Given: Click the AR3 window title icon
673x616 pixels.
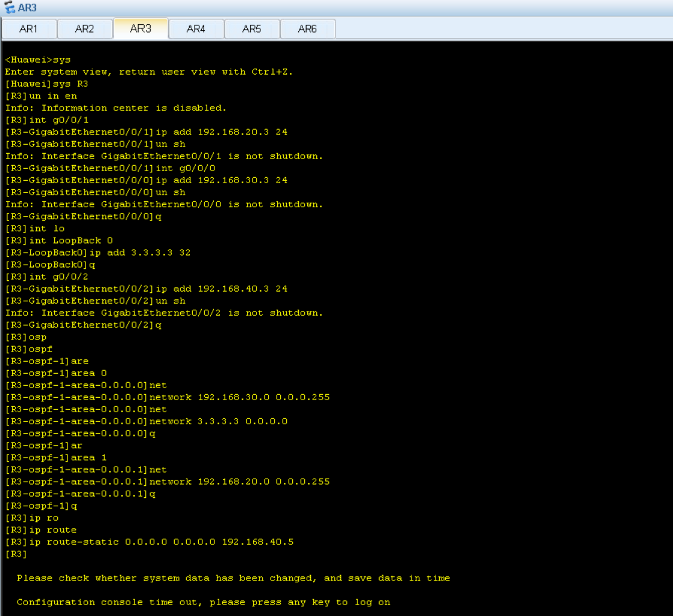Looking at the screenshot, I should pos(9,7).
